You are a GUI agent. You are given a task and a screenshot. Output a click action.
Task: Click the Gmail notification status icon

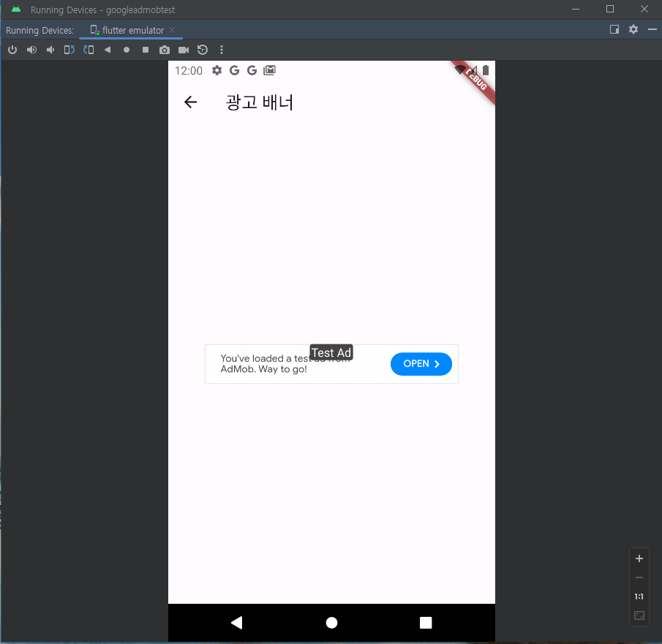click(269, 70)
